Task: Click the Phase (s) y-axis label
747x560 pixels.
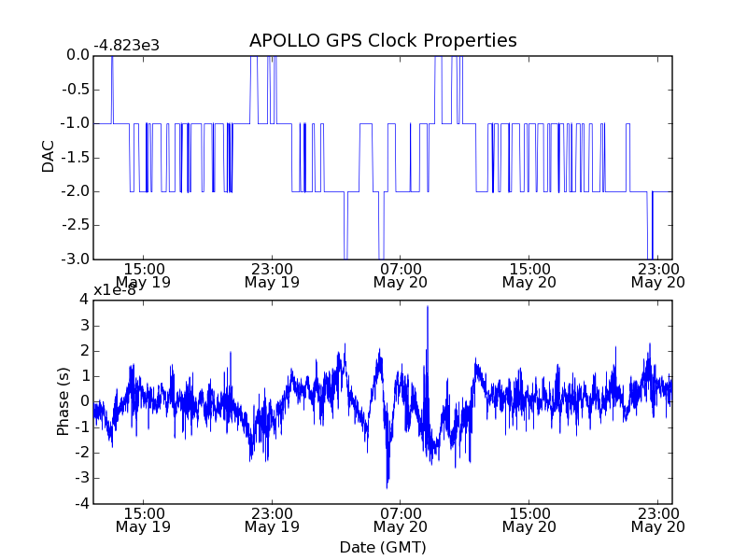Action: (63, 401)
